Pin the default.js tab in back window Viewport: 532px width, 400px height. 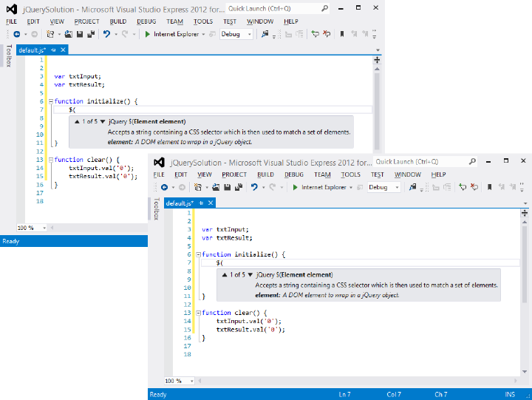coord(53,50)
